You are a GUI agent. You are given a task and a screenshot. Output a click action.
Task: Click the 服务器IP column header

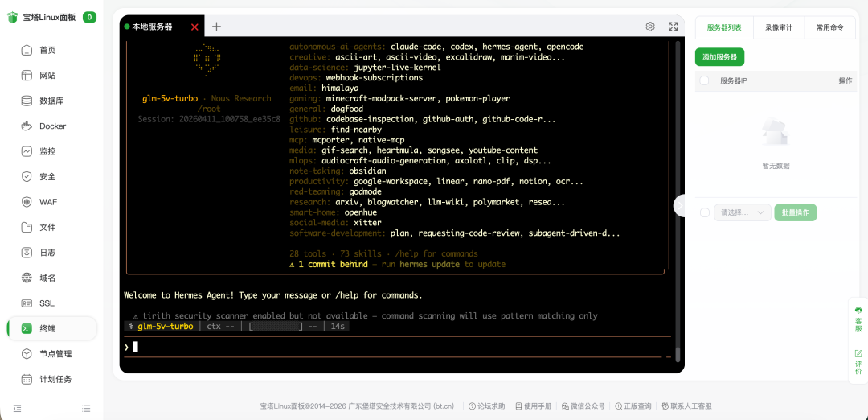coord(734,81)
